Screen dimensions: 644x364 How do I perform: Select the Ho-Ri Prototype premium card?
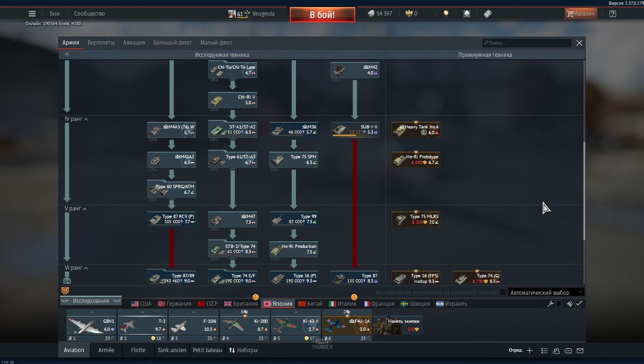(416, 160)
